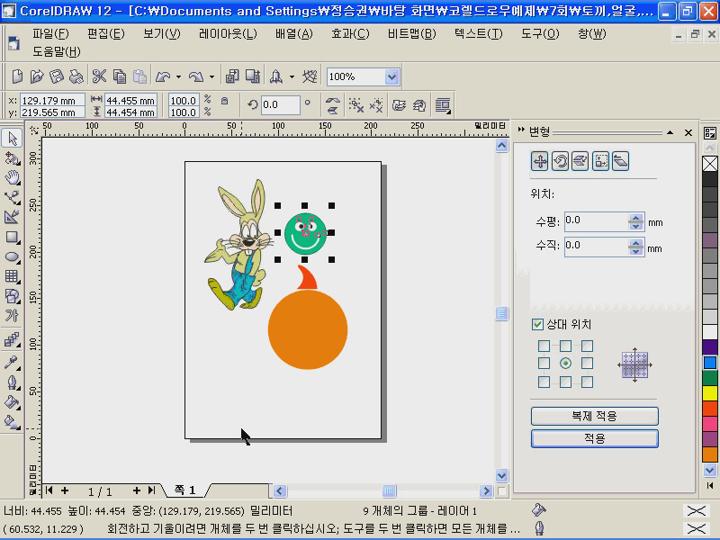The height and width of the screenshot is (540, 720).
Task: Open the 텍스트(T) menu
Action: pyautogui.click(x=478, y=34)
